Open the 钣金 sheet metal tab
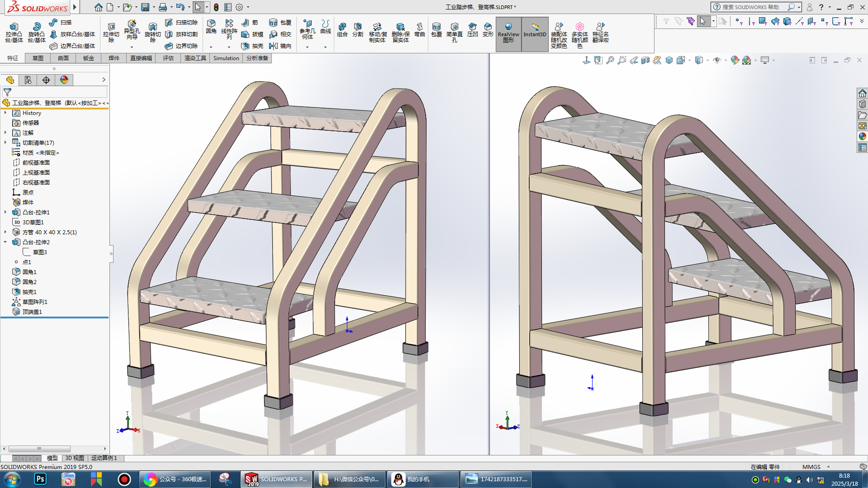Viewport: 868px width, 488px height. click(89, 58)
